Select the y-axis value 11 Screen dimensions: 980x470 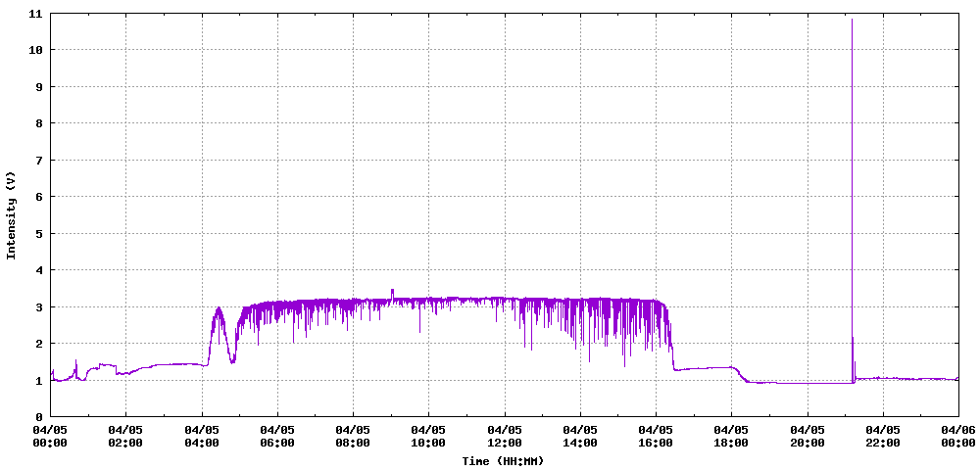35,13
